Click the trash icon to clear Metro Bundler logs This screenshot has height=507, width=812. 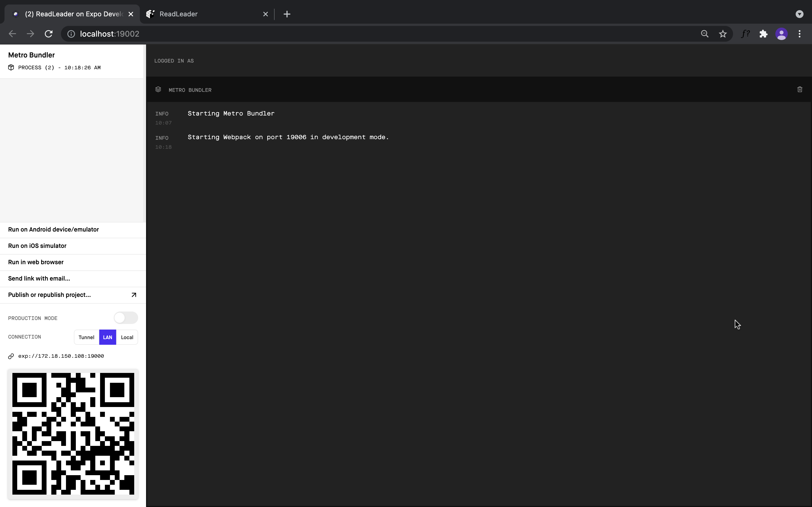(800, 90)
